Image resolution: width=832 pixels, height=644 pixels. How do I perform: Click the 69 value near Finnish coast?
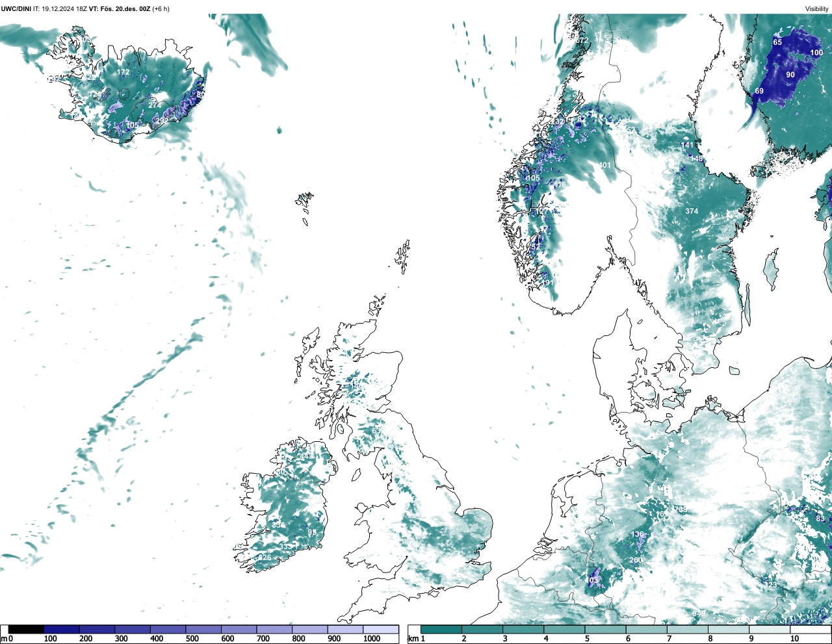pos(759,91)
